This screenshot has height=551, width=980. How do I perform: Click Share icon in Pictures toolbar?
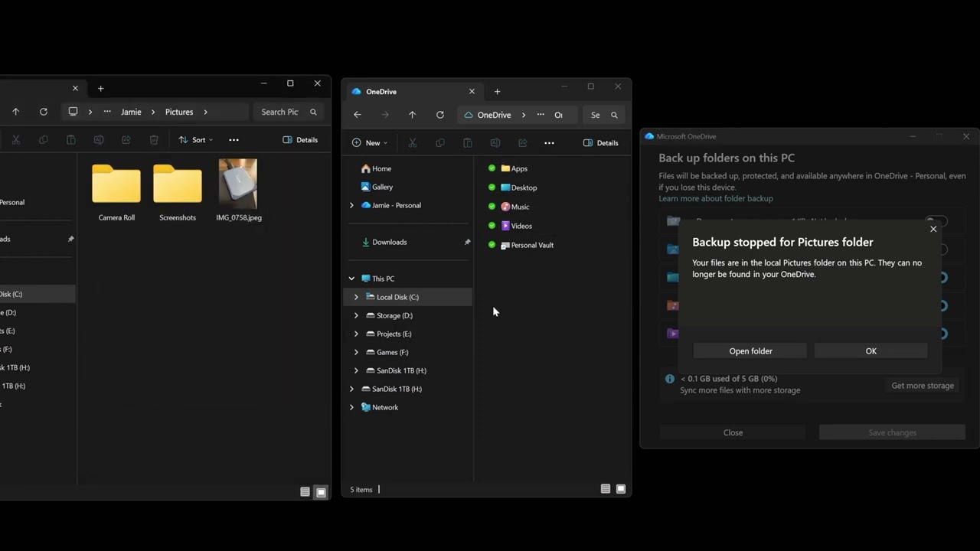point(126,140)
